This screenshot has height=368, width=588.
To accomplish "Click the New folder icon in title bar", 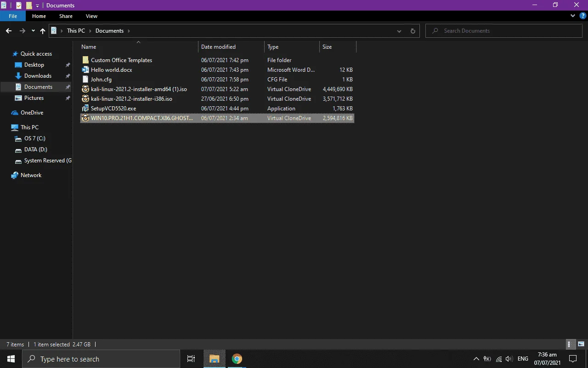I will pyautogui.click(x=29, y=6).
